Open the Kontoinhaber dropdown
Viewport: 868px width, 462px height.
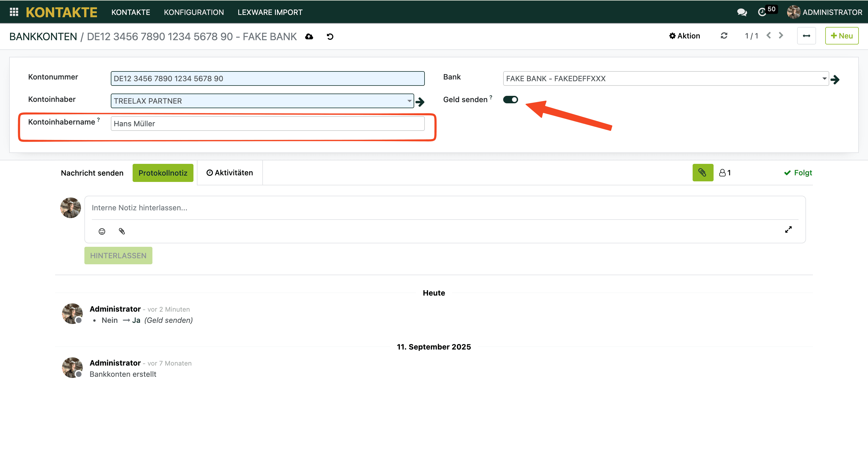(x=409, y=101)
